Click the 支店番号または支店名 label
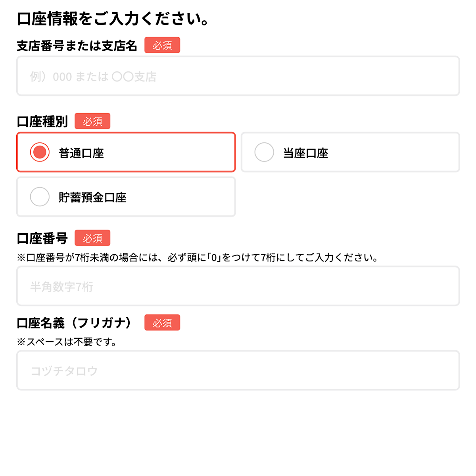 coord(77,46)
